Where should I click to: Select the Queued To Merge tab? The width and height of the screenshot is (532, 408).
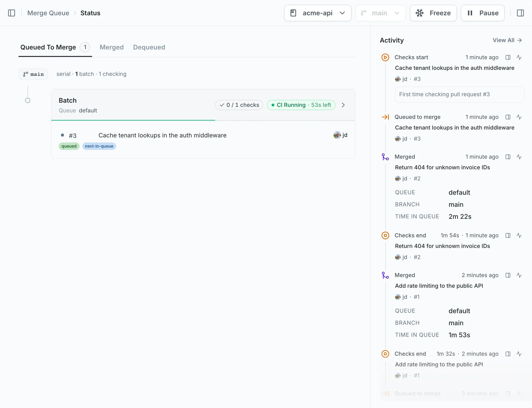click(55, 47)
